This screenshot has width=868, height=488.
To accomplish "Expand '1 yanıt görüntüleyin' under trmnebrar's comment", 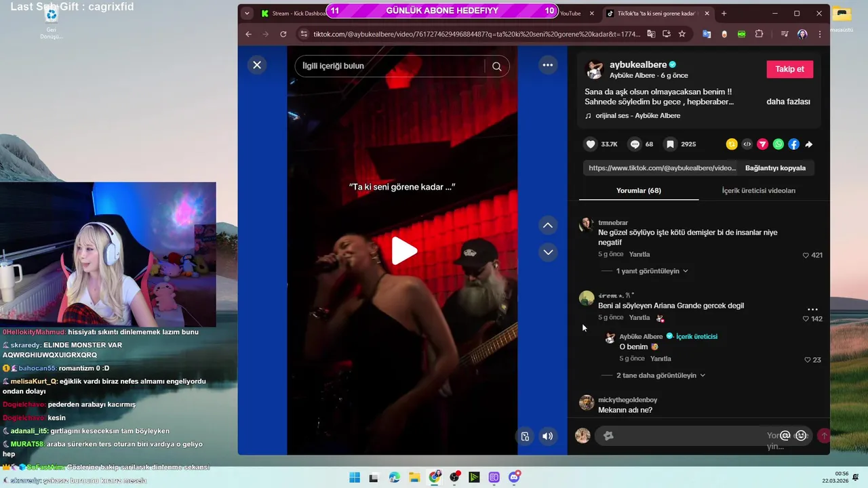I will [652, 271].
